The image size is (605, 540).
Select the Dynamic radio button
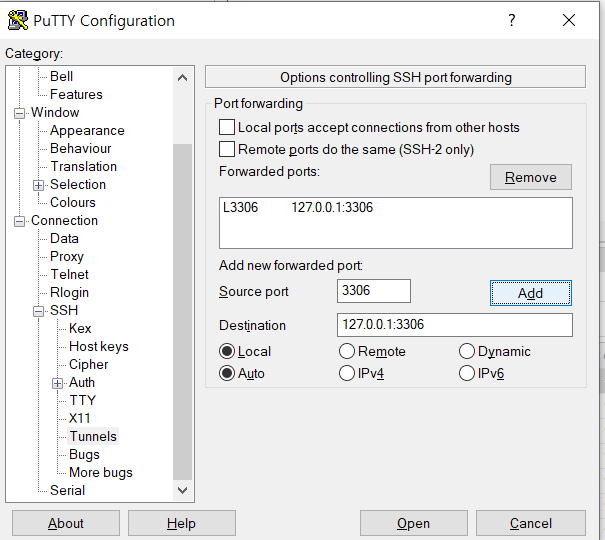466,351
